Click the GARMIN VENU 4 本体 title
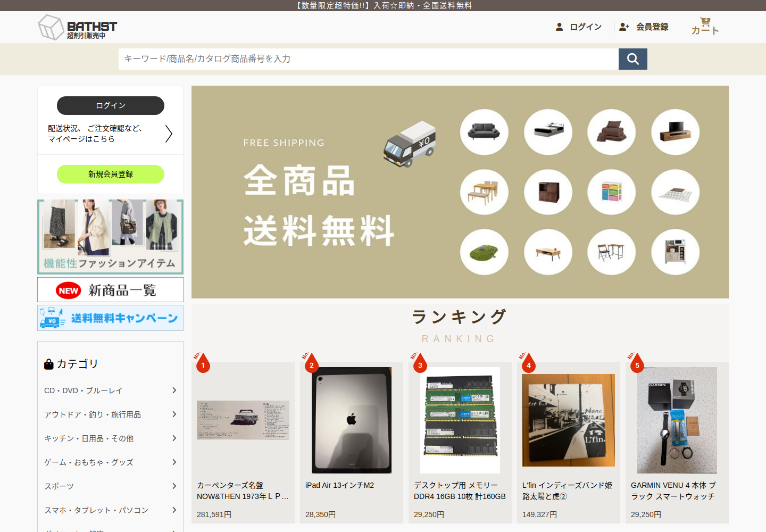The height and width of the screenshot is (532, 766). [673, 491]
